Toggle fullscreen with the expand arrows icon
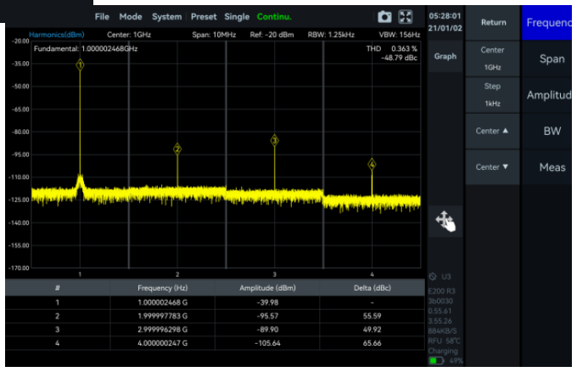588x372 pixels. [x=406, y=17]
